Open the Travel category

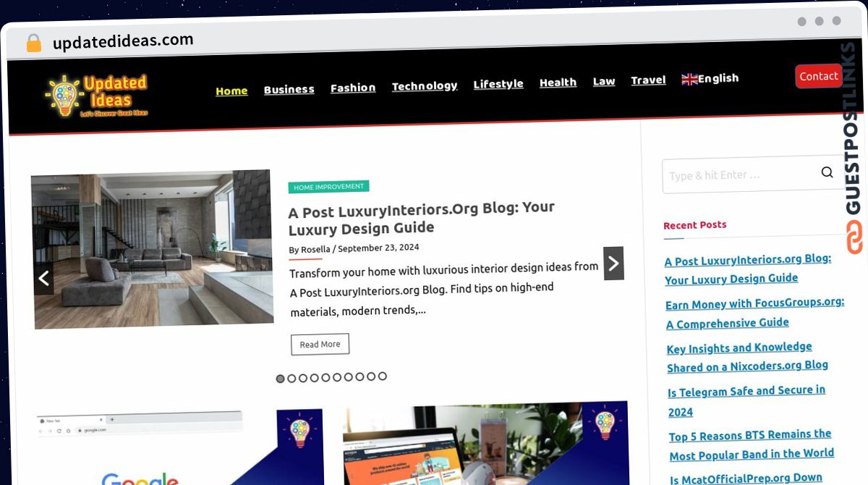click(648, 80)
